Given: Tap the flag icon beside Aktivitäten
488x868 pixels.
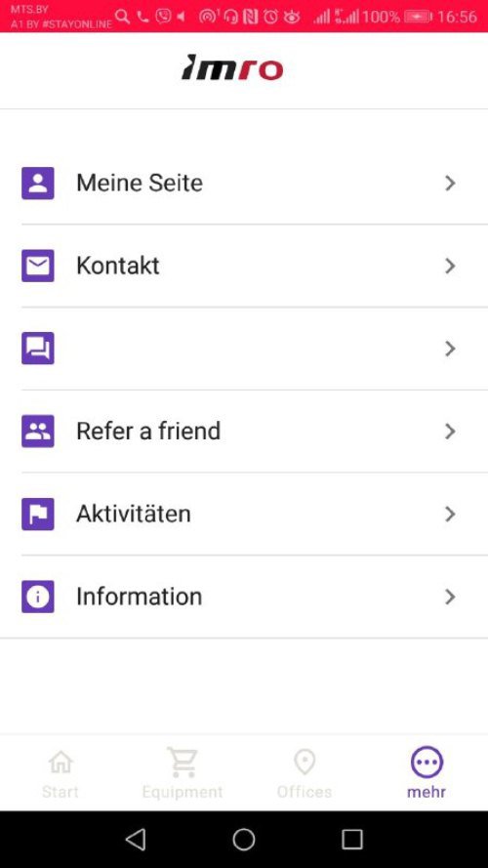Looking at the screenshot, I should click(x=38, y=514).
